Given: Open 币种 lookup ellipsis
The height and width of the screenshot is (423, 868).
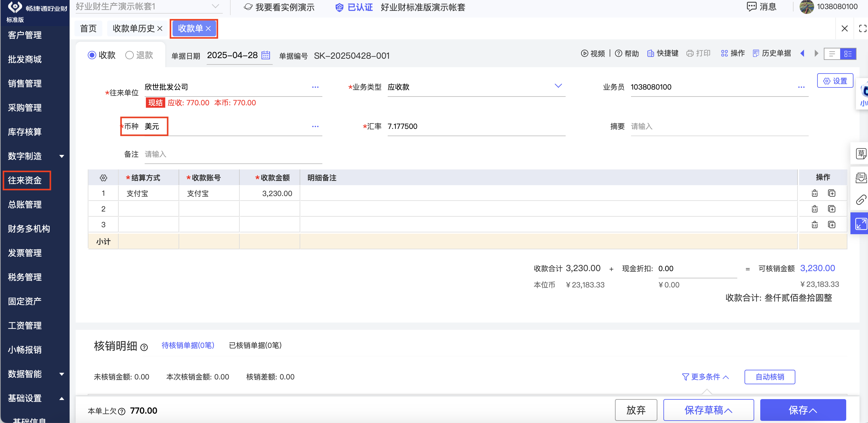Looking at the screenshot, I should [x=315, y=126].
